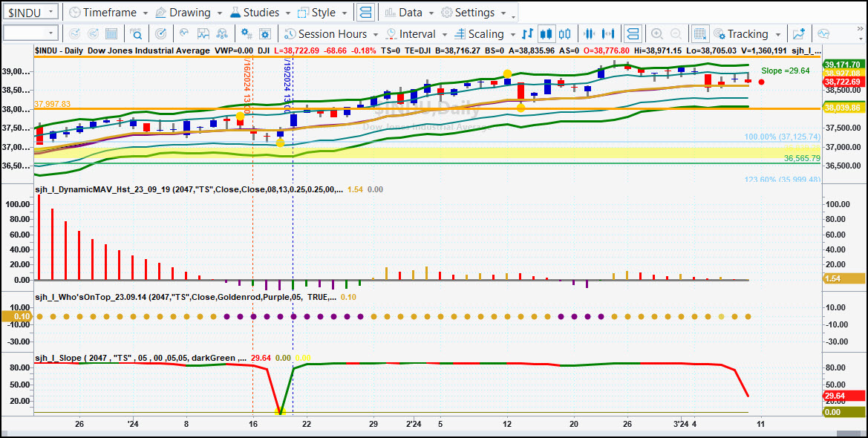
Task: Open the Data menu
Action: tap(410, 12)
